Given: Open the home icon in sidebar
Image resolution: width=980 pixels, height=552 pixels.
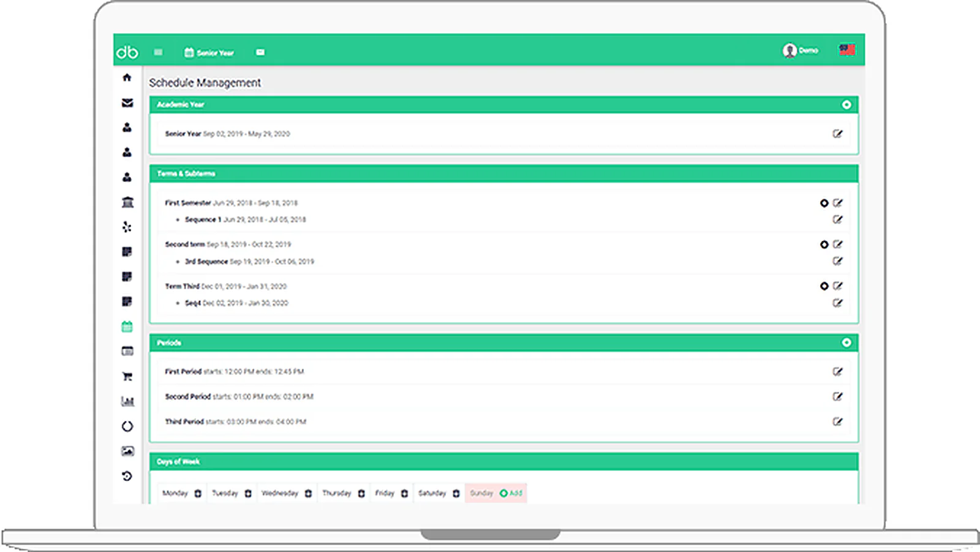Looking at the screenshot, I should click(127, 77).
